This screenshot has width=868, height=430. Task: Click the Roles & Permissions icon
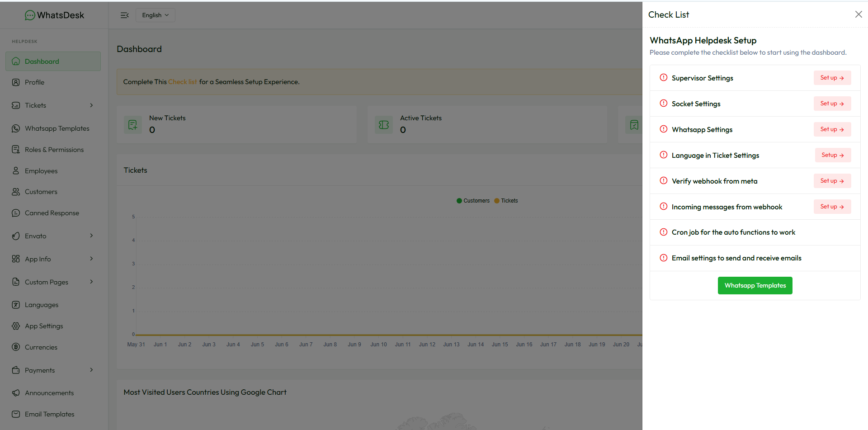click(x=16, y=150)
